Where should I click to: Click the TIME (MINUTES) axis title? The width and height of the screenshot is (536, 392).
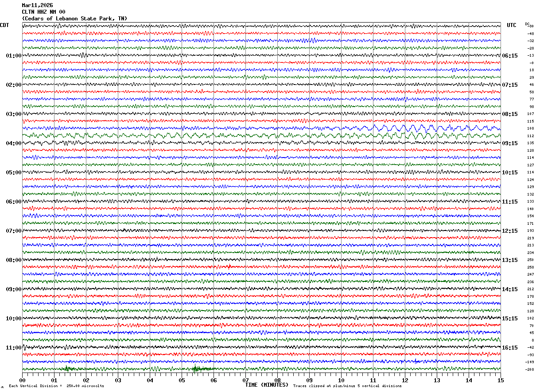pyautogui.click(x=267, y=384)
